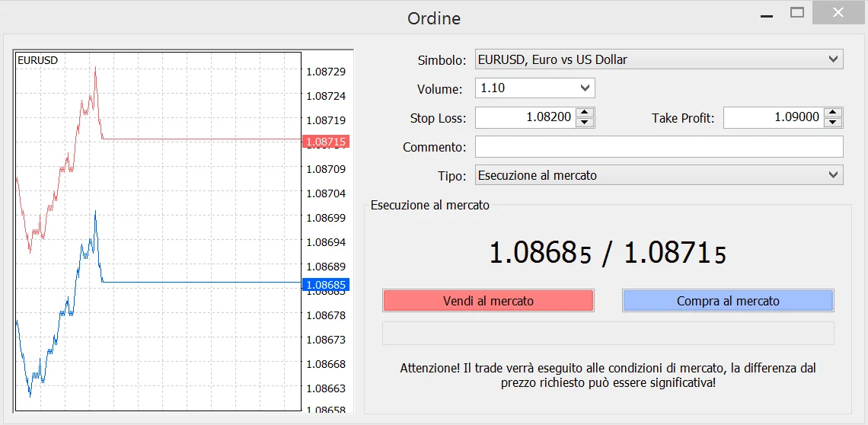Click the EURUSD label on the chart

[x=37, y=60]
